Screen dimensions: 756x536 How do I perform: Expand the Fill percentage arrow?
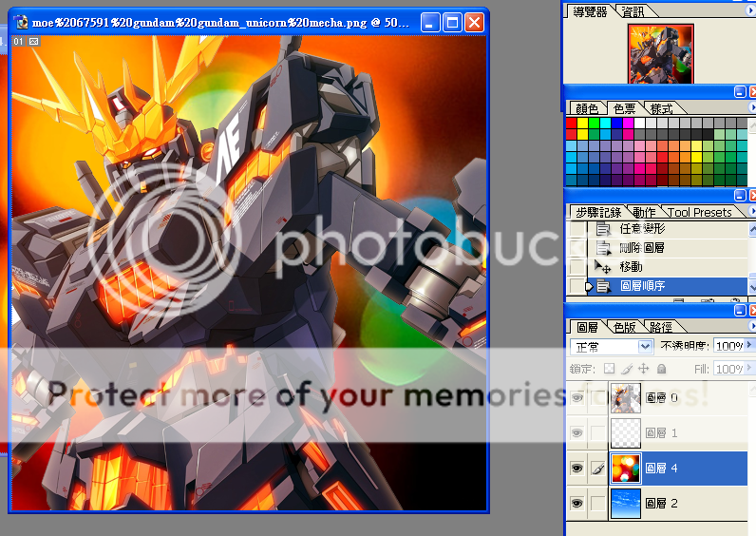pyautogui.click(x=750, y=369)
